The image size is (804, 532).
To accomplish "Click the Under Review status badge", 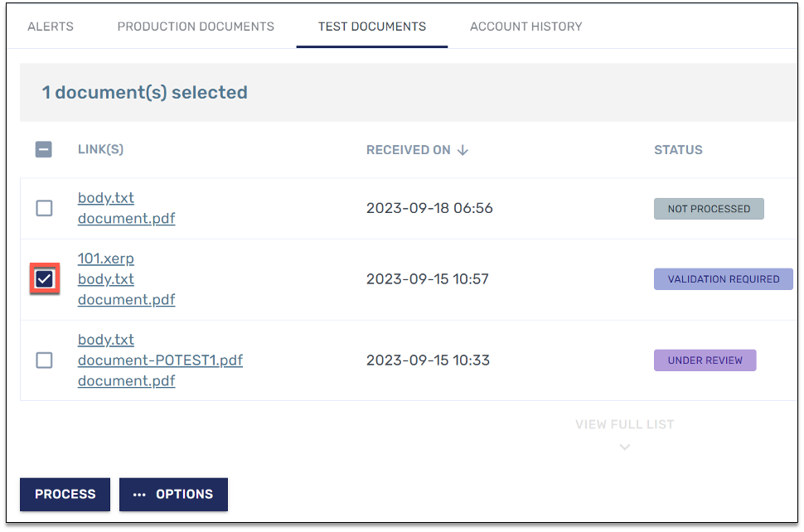I will pos(705,360).
